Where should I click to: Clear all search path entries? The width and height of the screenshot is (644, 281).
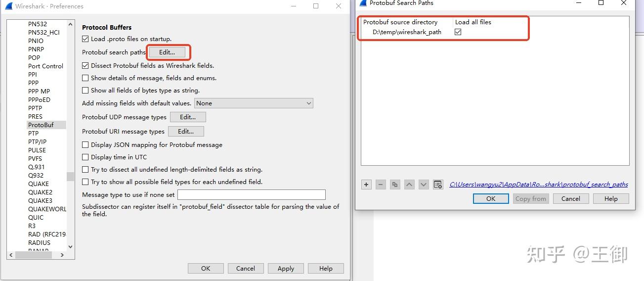(x=438, y=185)
